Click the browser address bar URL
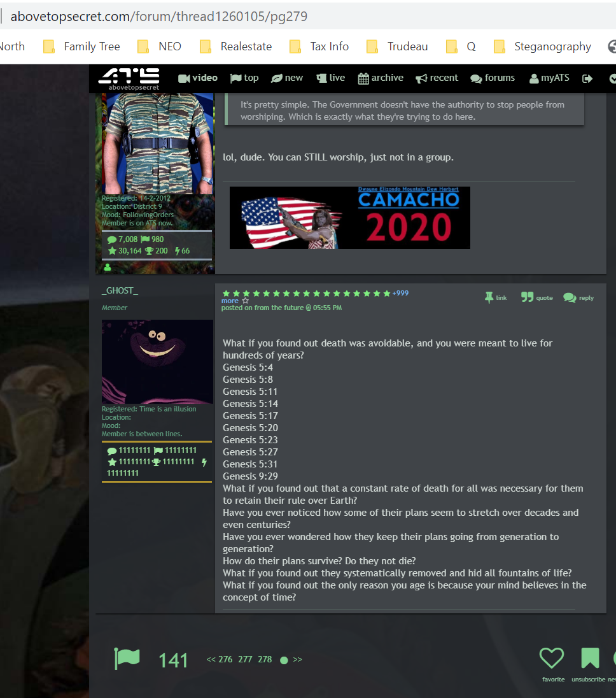Viewport: 616px width, 698px height. pyautogui.click(x=159, y=17)
